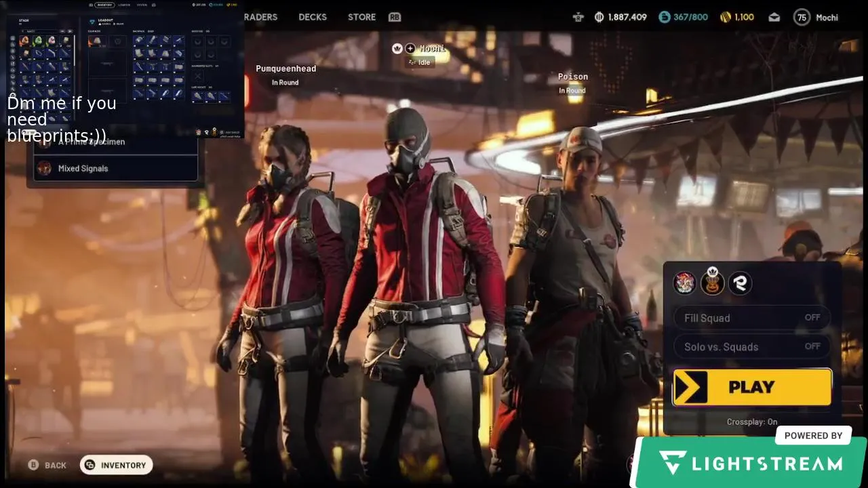Select the Pumqueenhead player name

point(285,68)
